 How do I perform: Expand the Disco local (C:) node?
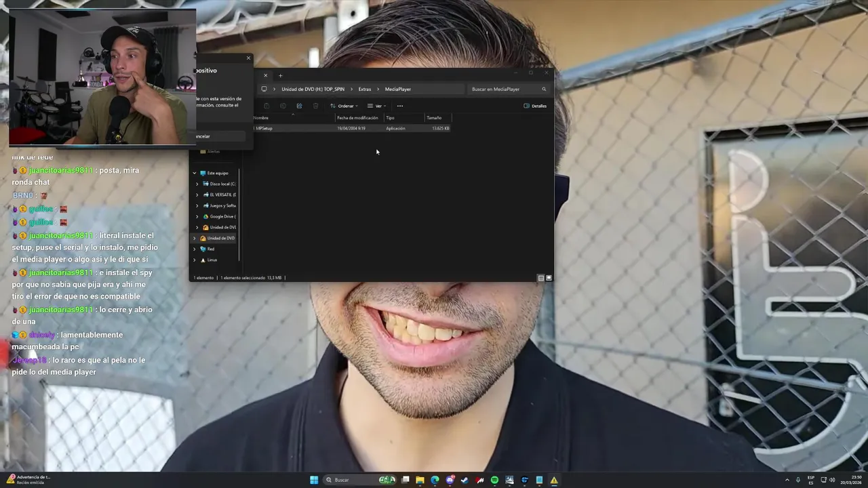[197, 184]
